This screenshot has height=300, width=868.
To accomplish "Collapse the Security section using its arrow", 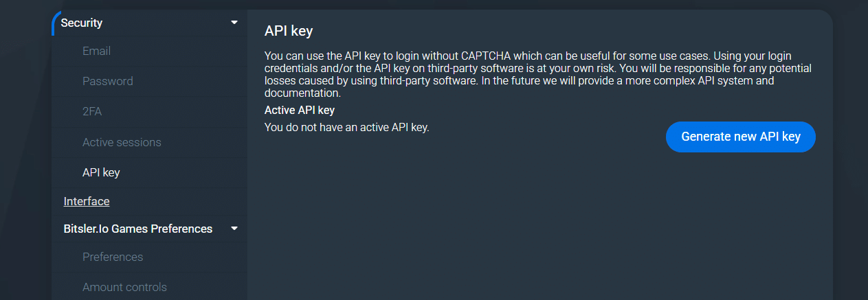I will (x=234, y=23).
